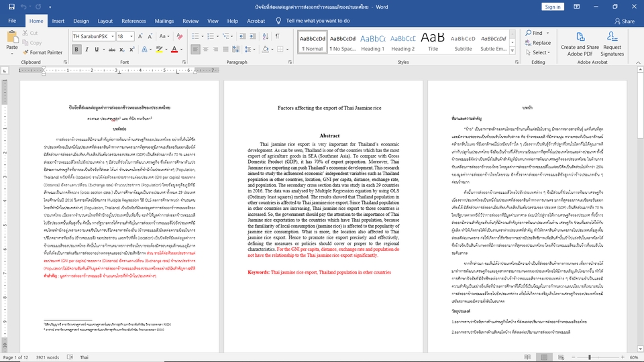The height and width of the screenshot is (362, 644).
Task: Click the Sign in button
Action: coord(552,7)
